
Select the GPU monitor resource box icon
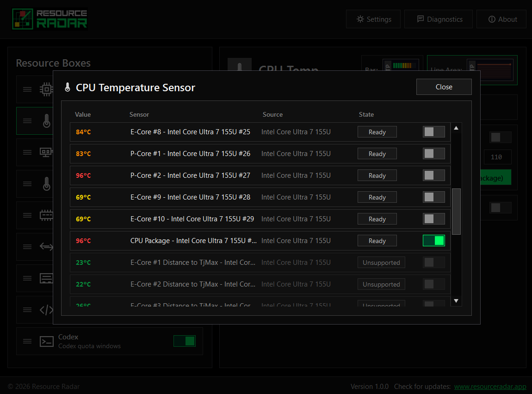[46, 152]
